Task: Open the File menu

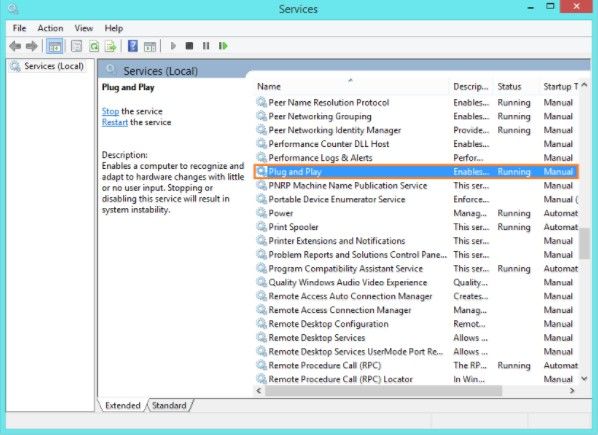Action: coord(19,28)
